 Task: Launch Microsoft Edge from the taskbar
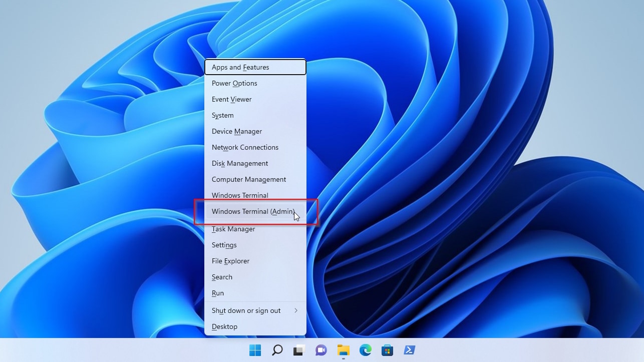[365, 350]
